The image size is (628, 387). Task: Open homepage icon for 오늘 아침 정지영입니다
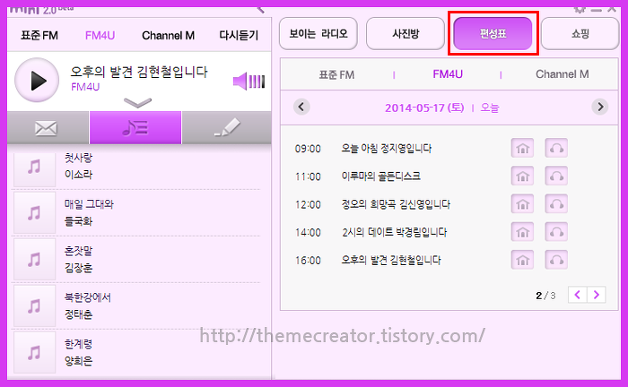522,148
